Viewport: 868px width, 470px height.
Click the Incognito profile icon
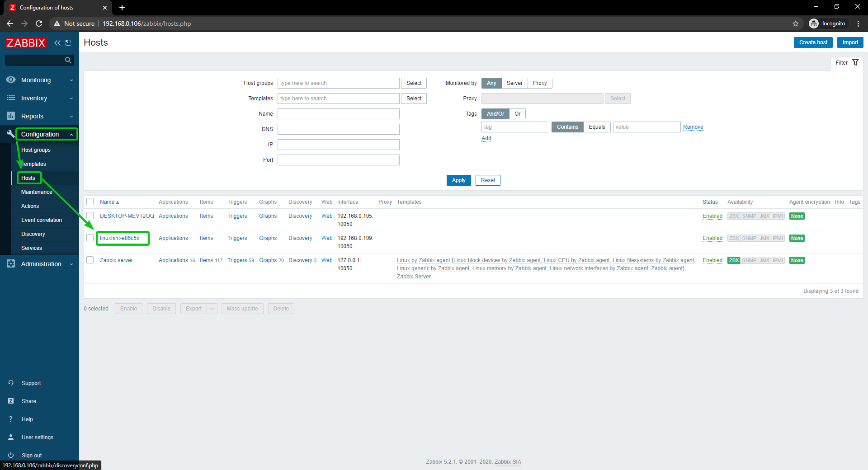814,23
